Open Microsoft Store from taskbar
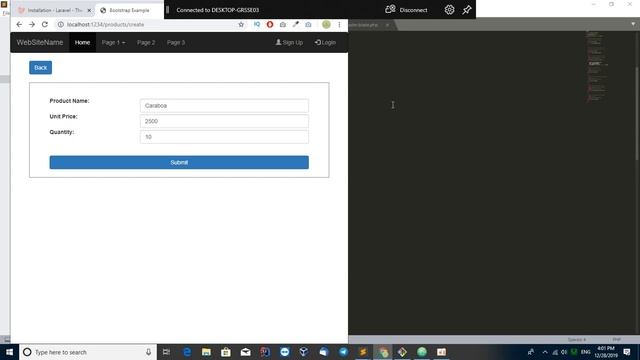 (x=226, y=352)
